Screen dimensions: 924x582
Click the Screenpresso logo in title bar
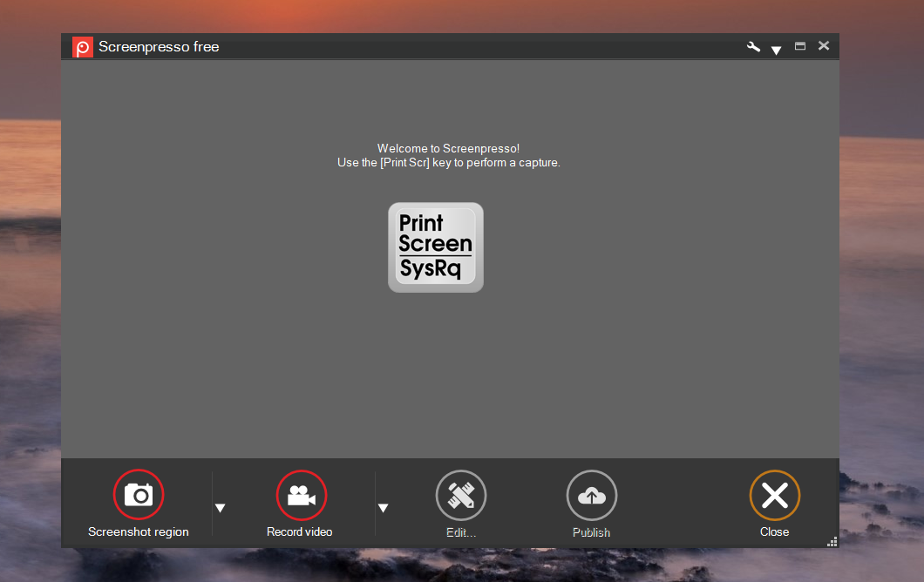tap(83, 47)
